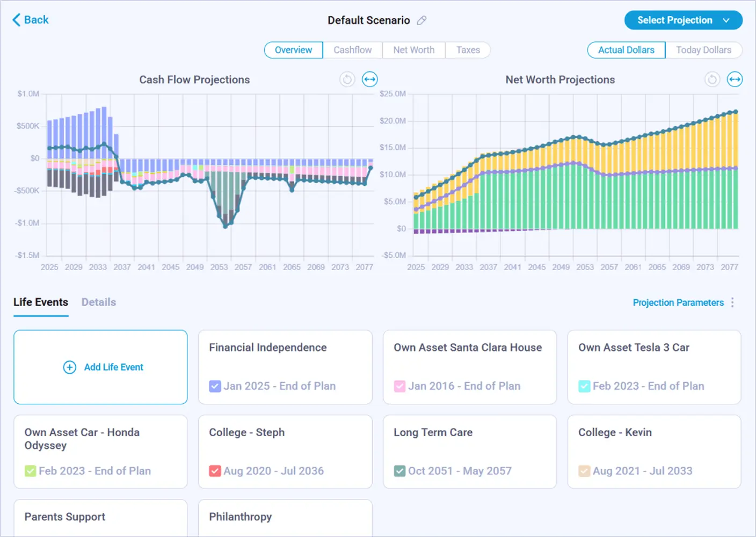Click the Own Asset Tesla 3 Car title
Image resolution: width=756 pixels, height=537 pixels.
(634, 347)
